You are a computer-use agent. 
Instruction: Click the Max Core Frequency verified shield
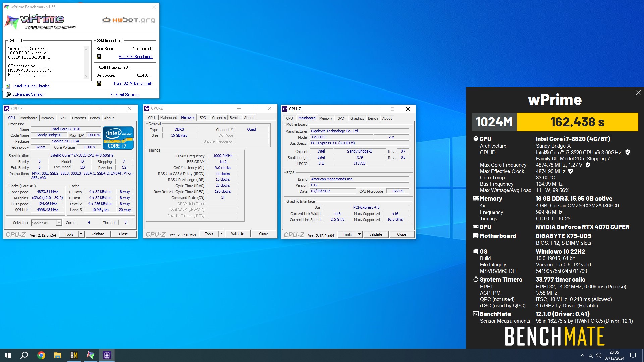588,165
